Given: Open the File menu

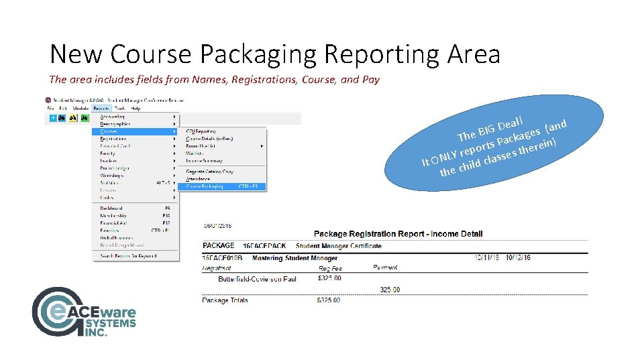Looking at the screenshot, I should pyautogui.click(x=50, y=109).
